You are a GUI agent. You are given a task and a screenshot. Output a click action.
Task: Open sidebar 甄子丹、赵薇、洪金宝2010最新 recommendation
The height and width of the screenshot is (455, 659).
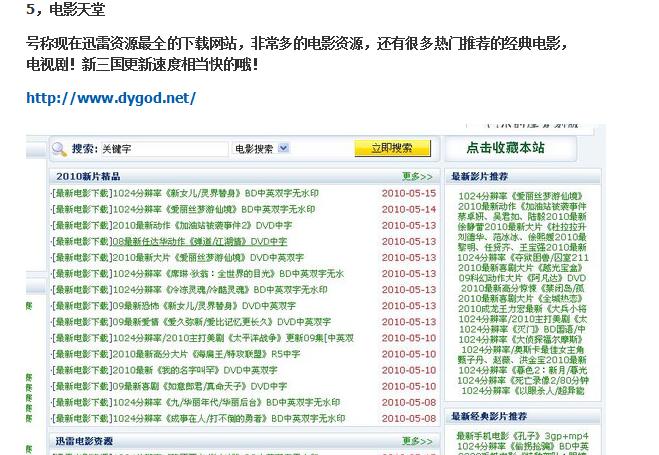(x=522, y=360)
